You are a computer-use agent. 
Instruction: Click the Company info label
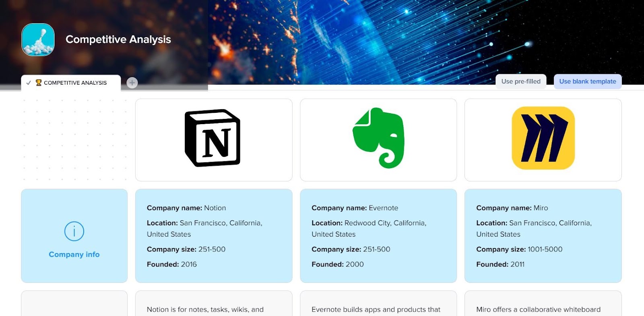pyautogui.click(x=74, y=254)
